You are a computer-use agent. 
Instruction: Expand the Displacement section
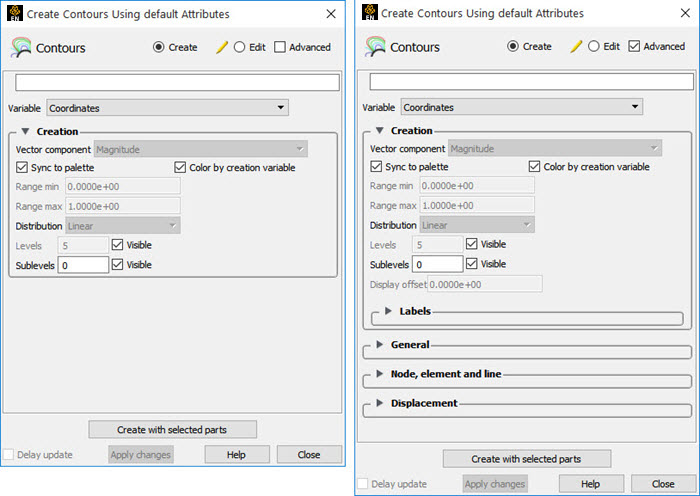379,403
